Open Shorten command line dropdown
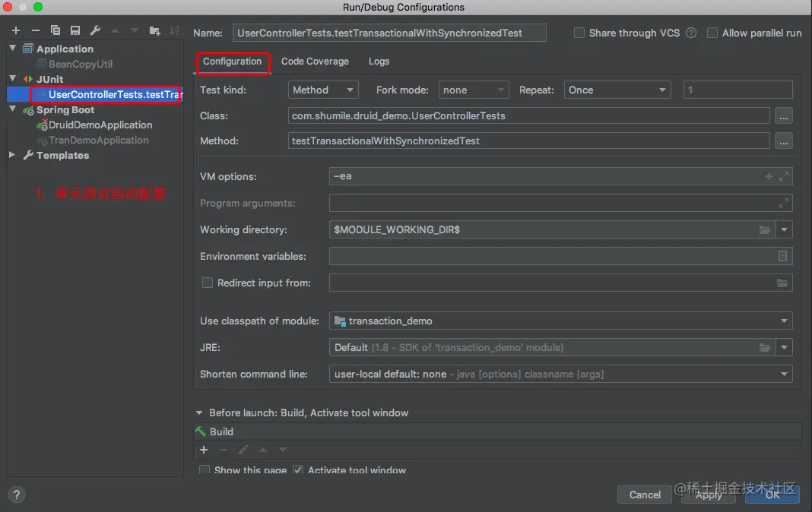The width and height of the screenshot is (812, 512). 561,374
